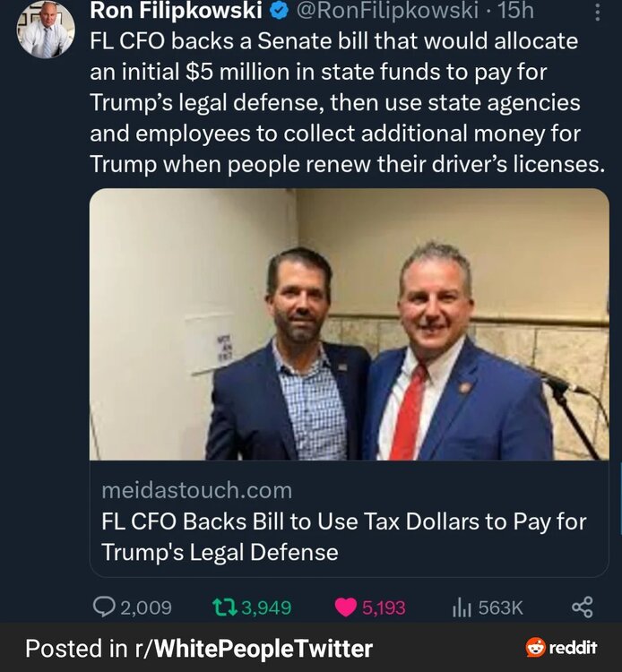The height and width of the screenshot is (672, 622).
Task: Open the 15h timestamp link
Action: (x=515, y=12)
